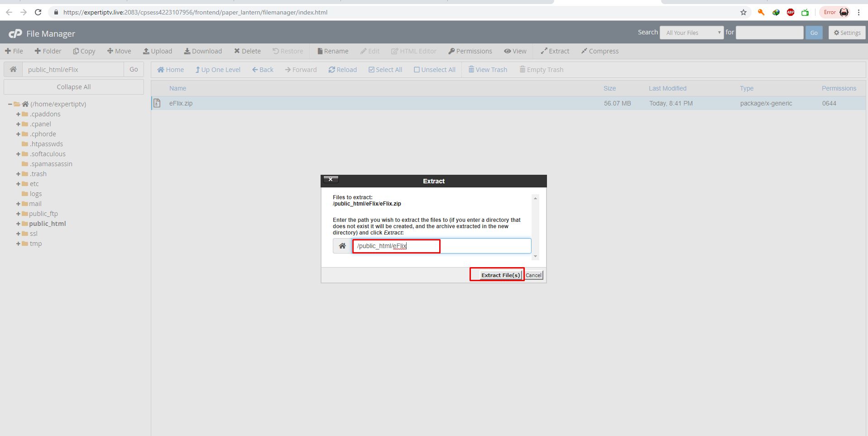The height and width of the screenshot is (436, 868).
Task: Close the Extract dialog with X
Action: point(331,179)
